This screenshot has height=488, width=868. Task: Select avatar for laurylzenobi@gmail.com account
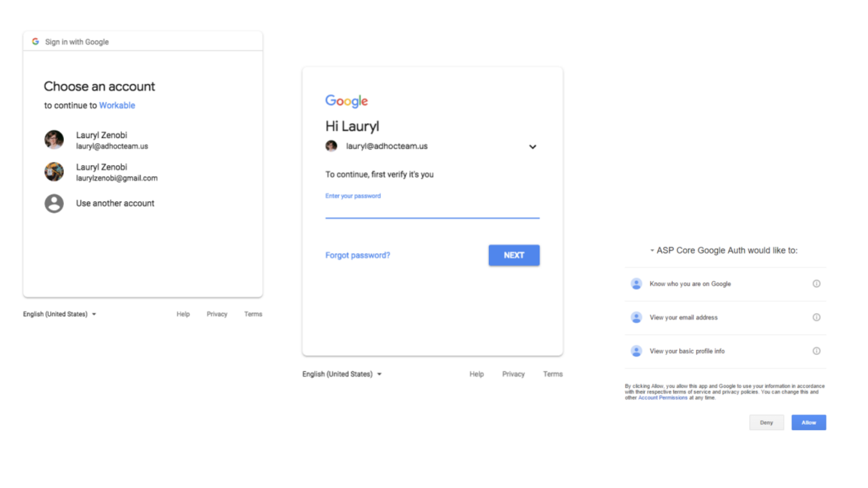pos(54,172)
